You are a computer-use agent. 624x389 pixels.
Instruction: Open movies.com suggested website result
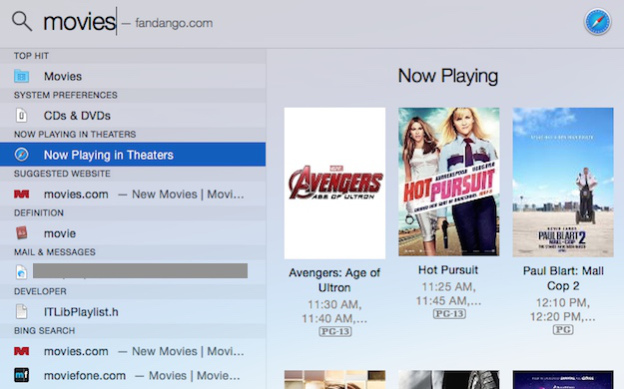[x=133, y=194]
